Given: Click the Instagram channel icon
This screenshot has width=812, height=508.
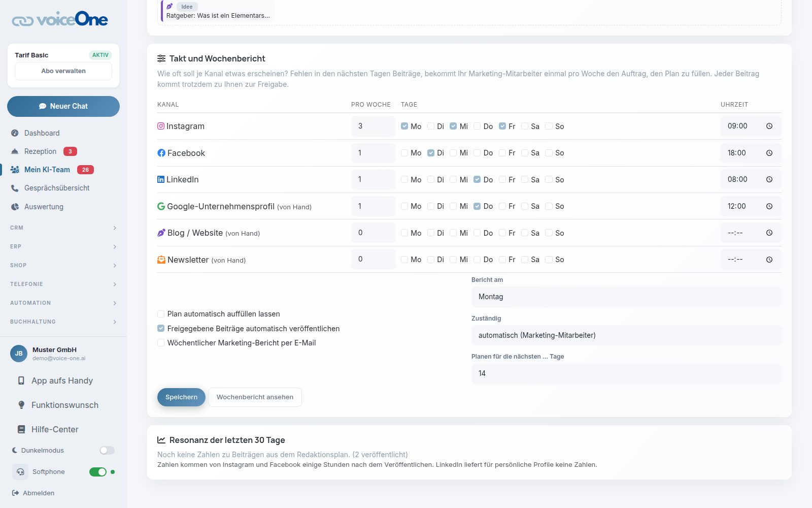Looking at the screenshot, I should pos(161,126).
